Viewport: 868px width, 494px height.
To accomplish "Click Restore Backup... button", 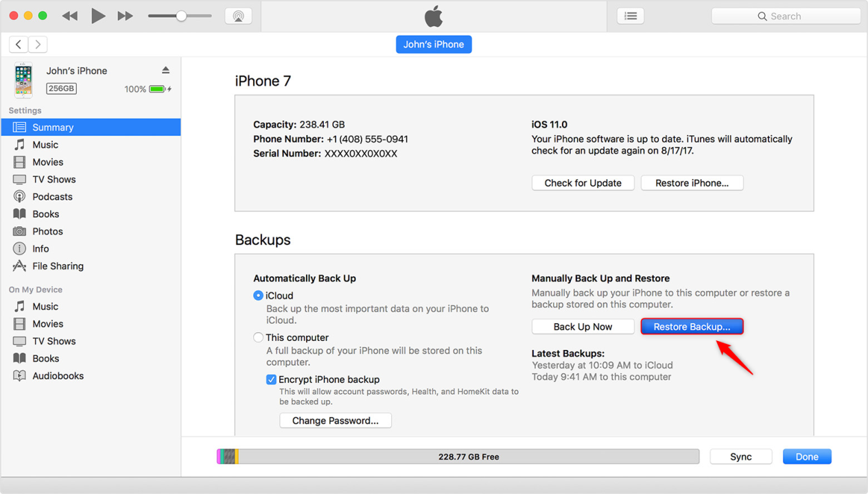I will pos(692,327).
